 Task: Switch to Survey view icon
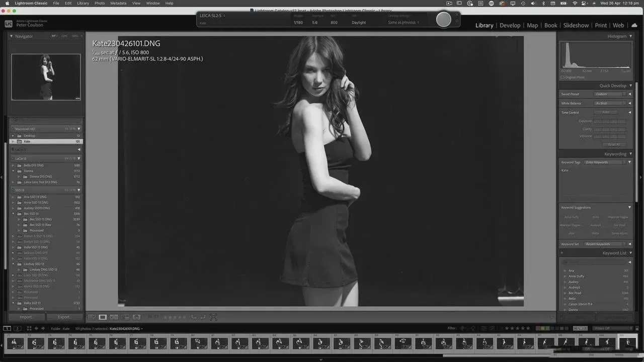[125, 317]
